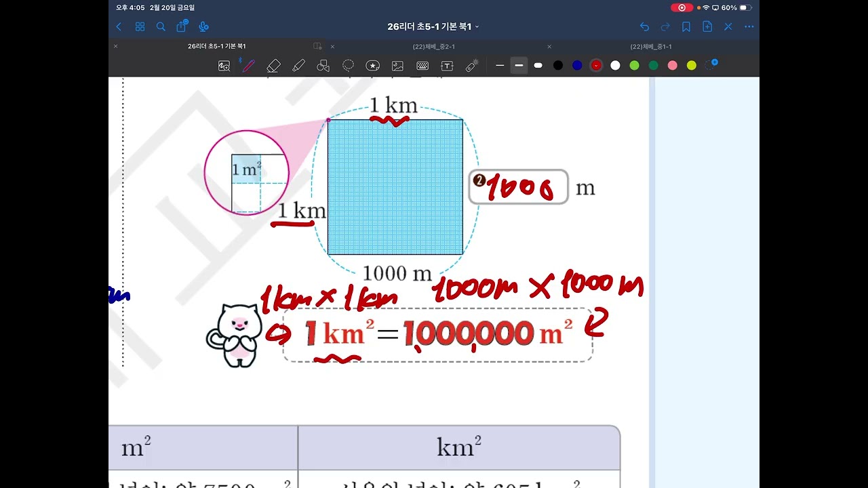Close the (22)체베_중1-1 tab
Screen dimensions: 868x488
pyautogui.click(x=549, y=47)
